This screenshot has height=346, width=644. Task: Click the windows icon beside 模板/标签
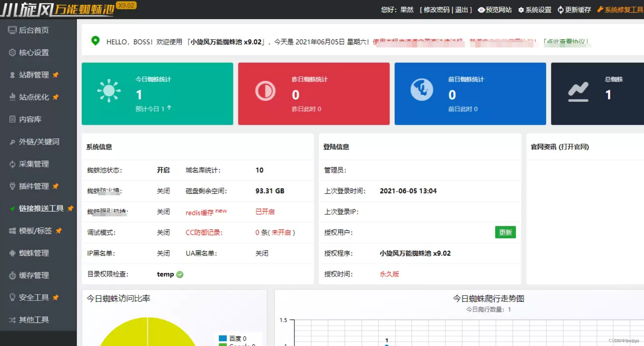coord(12,231)
